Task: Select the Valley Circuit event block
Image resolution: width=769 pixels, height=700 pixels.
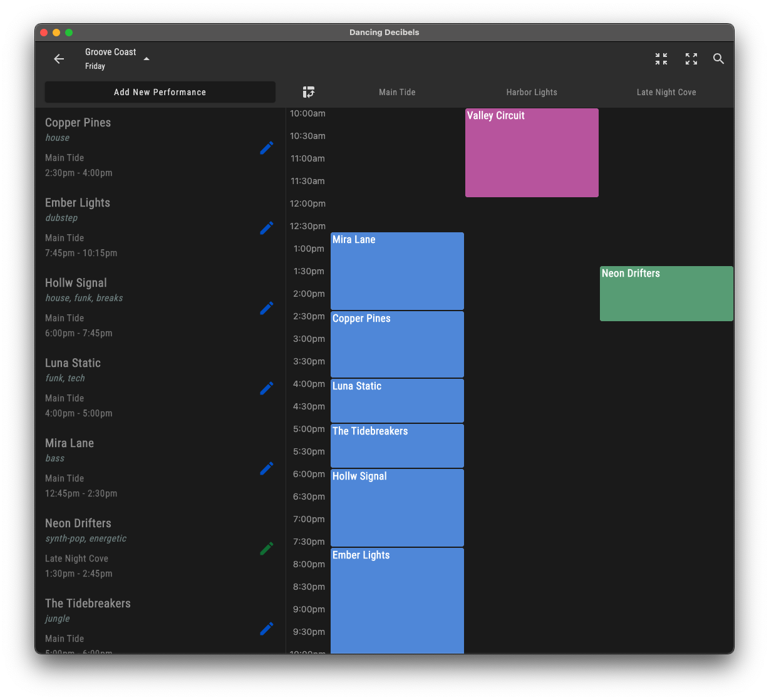Action: click(531, 153)
